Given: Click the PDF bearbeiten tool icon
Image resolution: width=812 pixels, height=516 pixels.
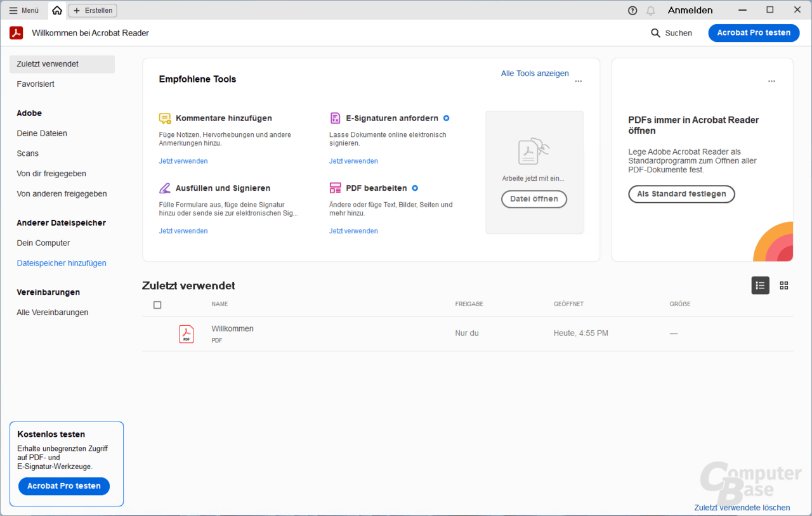Looking at the screenshot, I should 335,188.
